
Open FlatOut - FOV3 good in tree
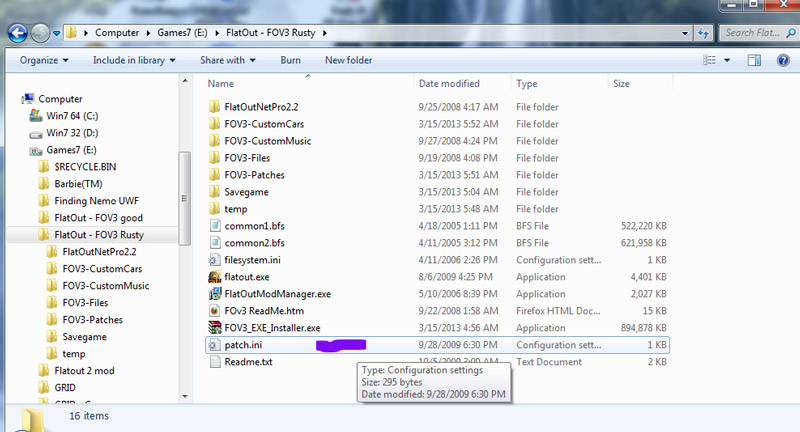(98, 218)
